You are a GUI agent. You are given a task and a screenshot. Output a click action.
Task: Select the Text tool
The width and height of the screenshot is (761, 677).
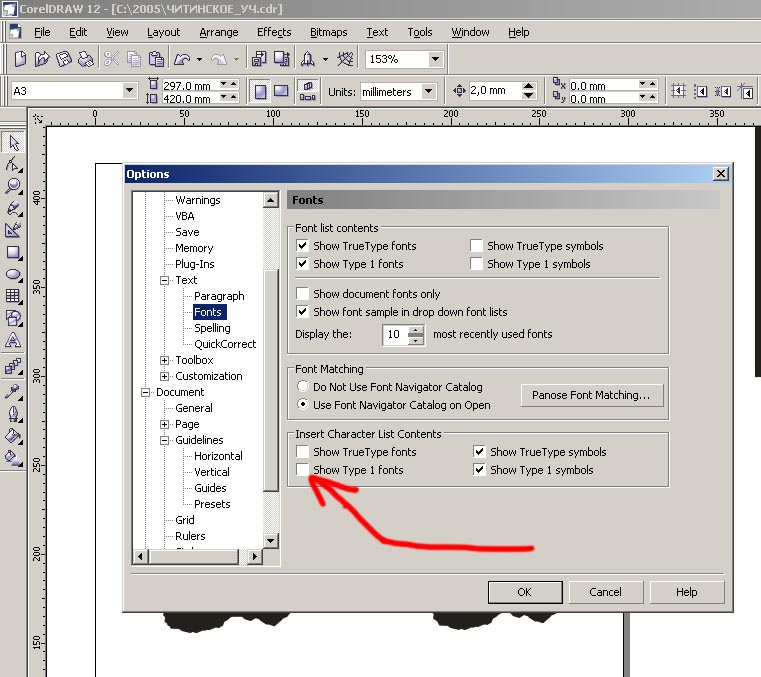13,340
